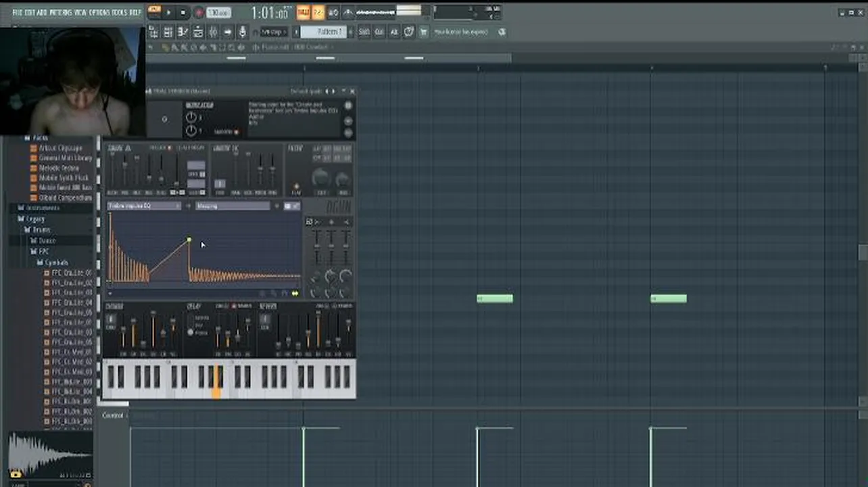Expand the Instruments folder in browser
The height and width of the screenshot is (487, 868).
tap(42, 208)
